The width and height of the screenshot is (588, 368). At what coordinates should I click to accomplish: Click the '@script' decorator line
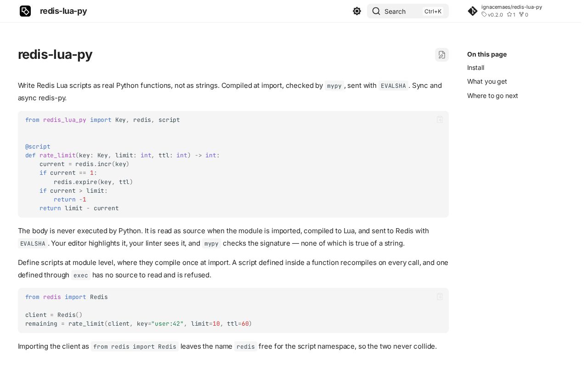pyautogui.click(x=38, y=146)
